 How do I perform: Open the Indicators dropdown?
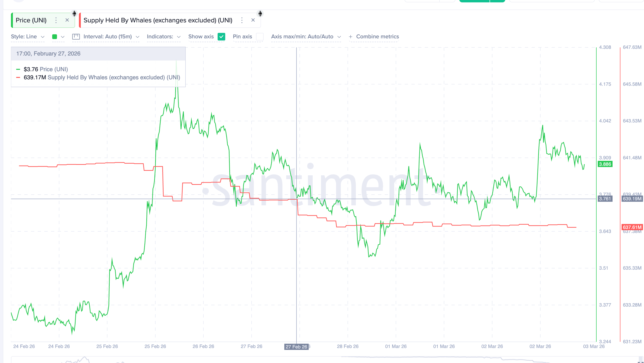(x=164, y=37)
